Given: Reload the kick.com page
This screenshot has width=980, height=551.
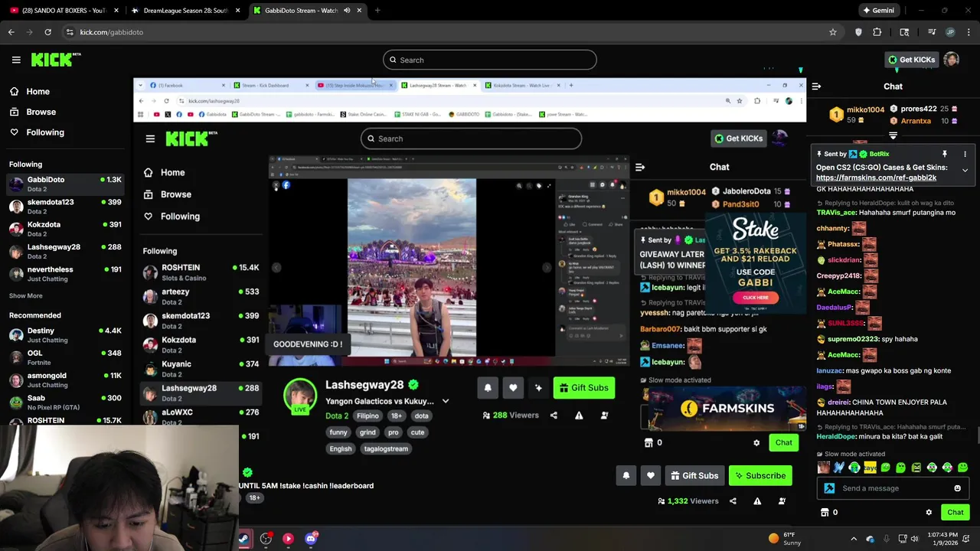Looking at the screenshot, I should click(47, 32).
